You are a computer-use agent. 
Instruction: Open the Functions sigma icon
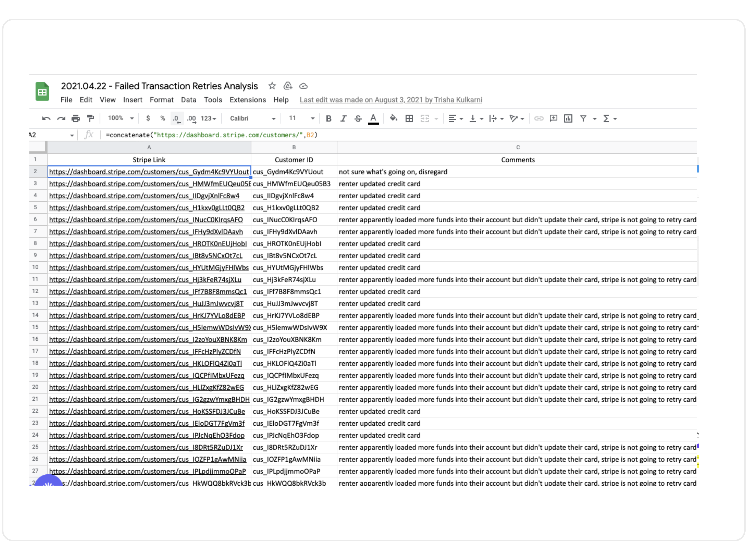(x=606, y=119)
